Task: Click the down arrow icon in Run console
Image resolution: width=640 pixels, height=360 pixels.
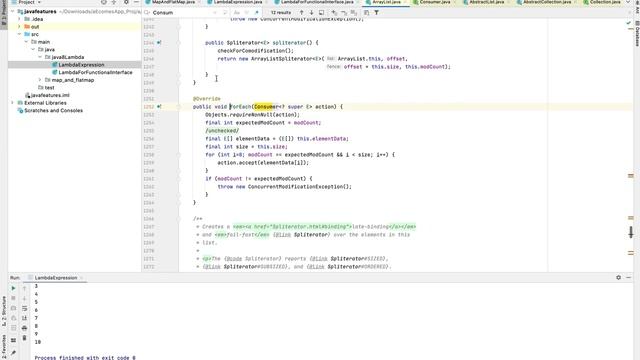Action: 24,298
